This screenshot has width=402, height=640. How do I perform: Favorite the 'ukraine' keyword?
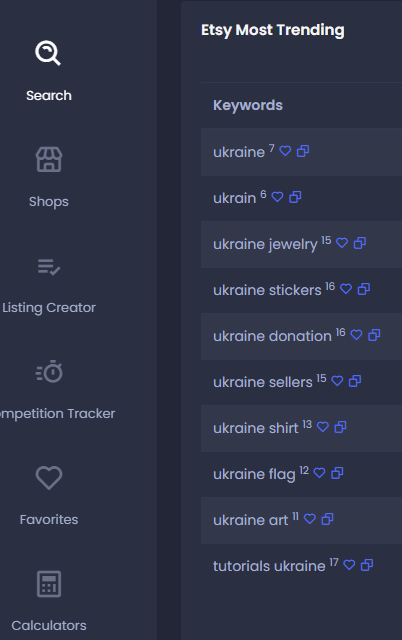point(285,151)
